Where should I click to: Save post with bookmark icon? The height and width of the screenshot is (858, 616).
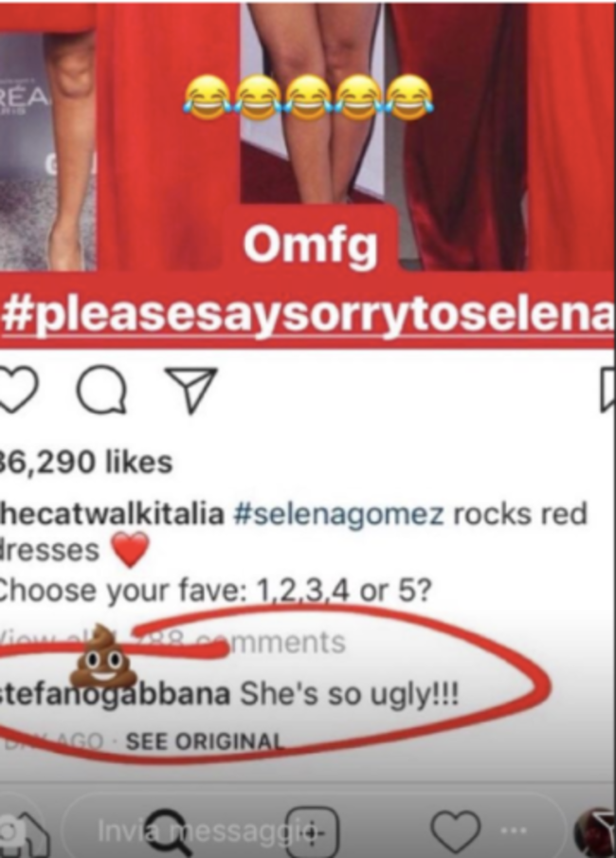[607, 391]
